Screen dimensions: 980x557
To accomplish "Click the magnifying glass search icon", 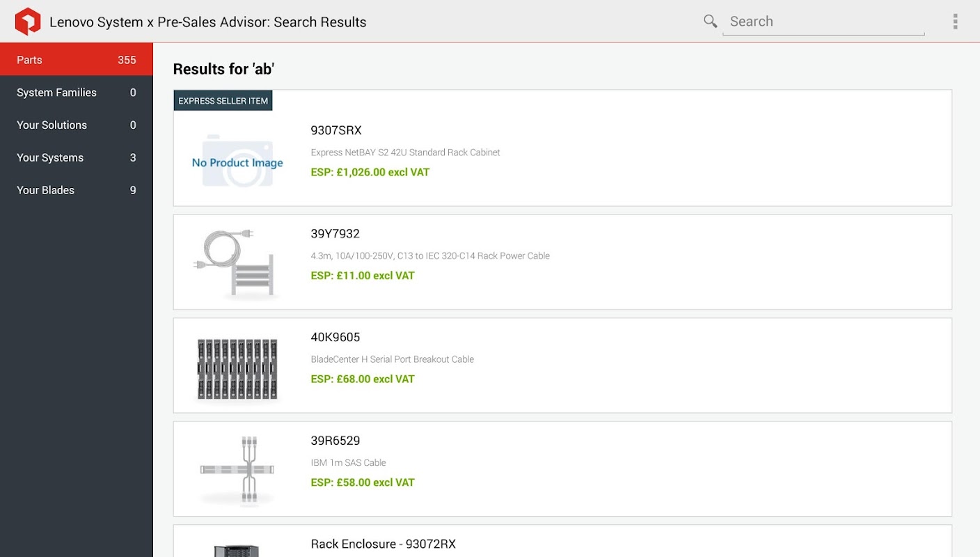I will point(710,22).
